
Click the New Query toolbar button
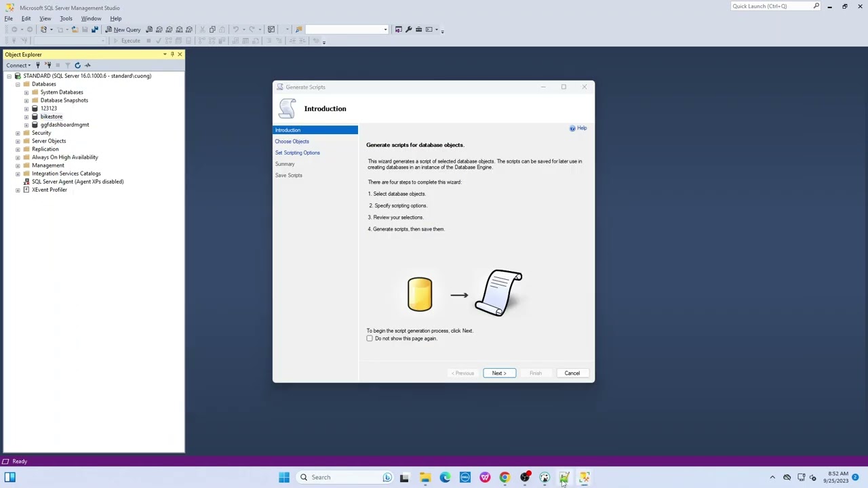coord(123,30)
